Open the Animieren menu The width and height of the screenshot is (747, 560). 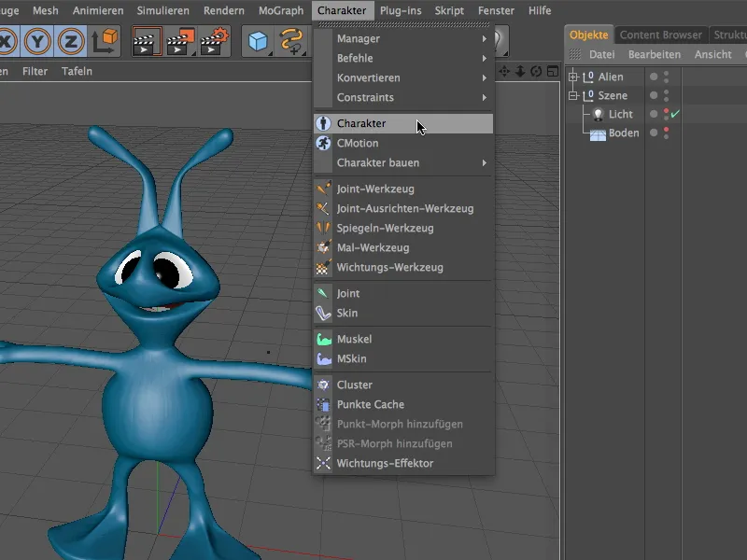(98, 10)
